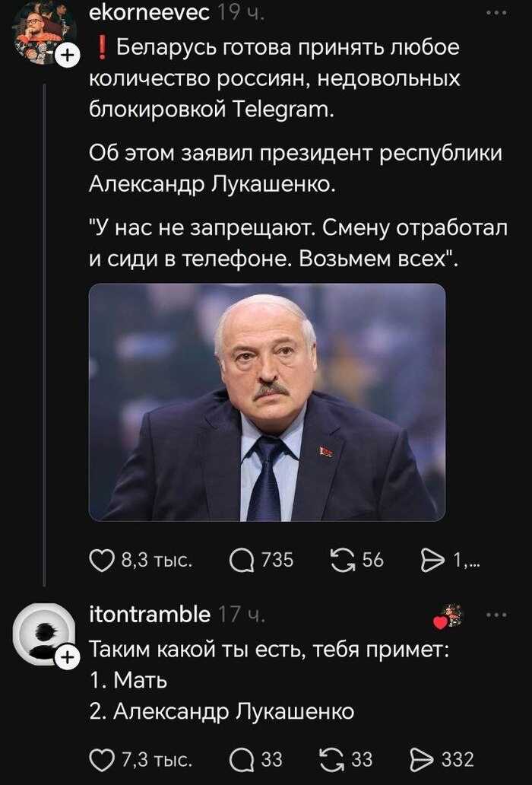Follow itontramble using the plus badge

[67, 656]
